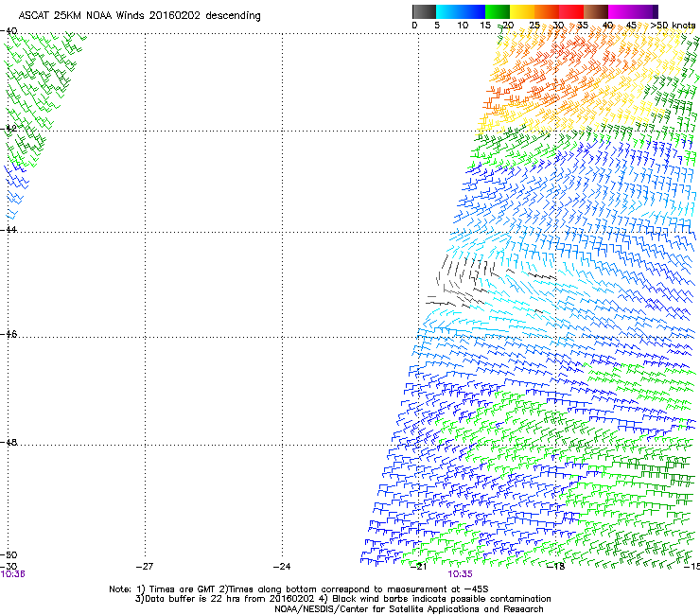The height and width of the screenshot is (615, 700).
Task: Click the latitude label '-44'
Action: [9, 230]
